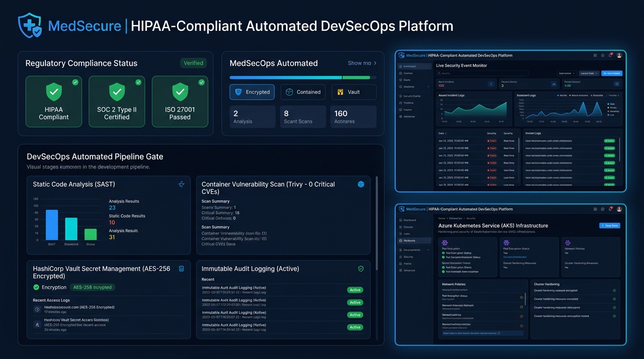Click small check badge on HIPAA Compliant card
644x359 pixels.
(x=75, y=82)
